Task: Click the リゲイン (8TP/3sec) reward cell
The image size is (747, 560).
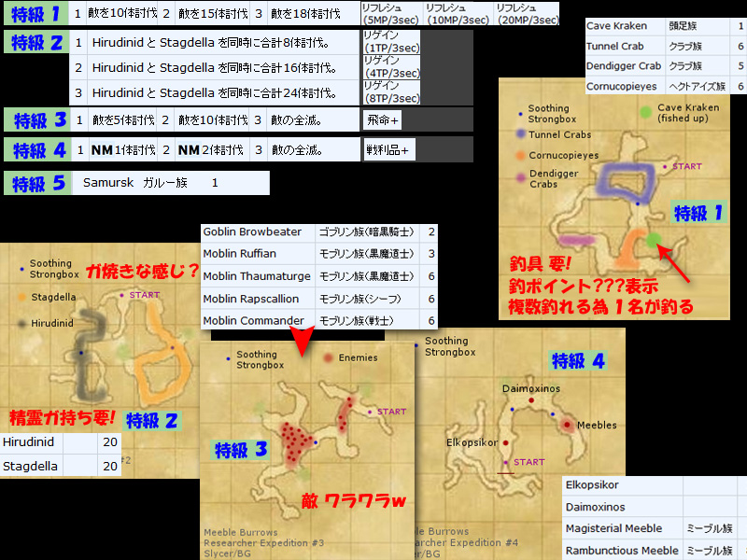Action: (391, 92)
